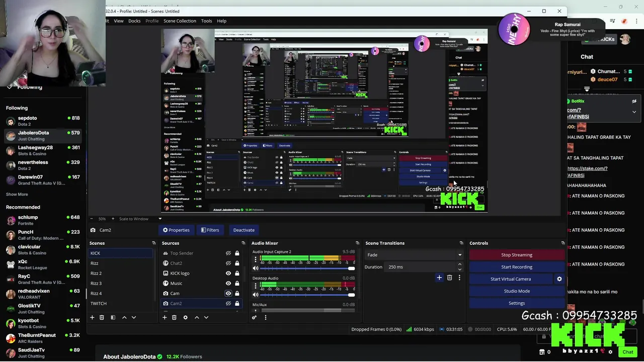Click sepdoto channel avatar in Kick sidebar
The height and width of the screenshot is (362, 644).
pos(11,121)
